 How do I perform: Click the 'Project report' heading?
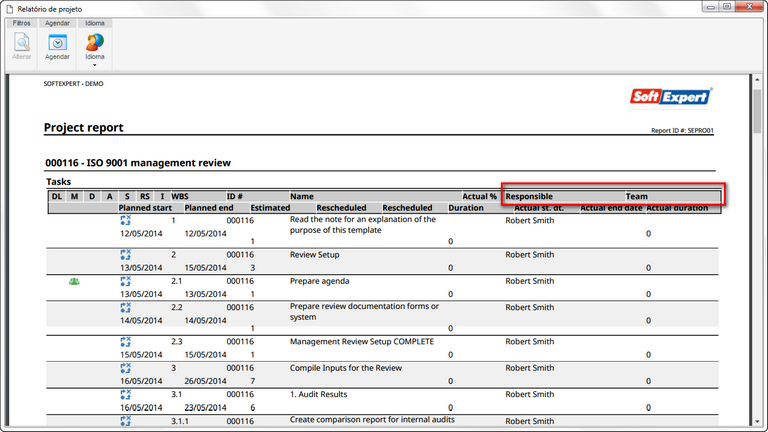click(83, 128)
